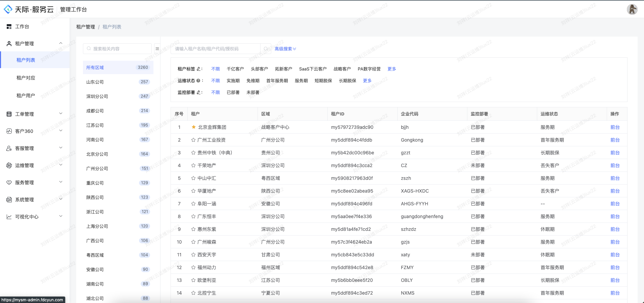Star the 惠州东紫 tenant
The width and height of the screenshot is (644, 303).
tap(193, 229)
